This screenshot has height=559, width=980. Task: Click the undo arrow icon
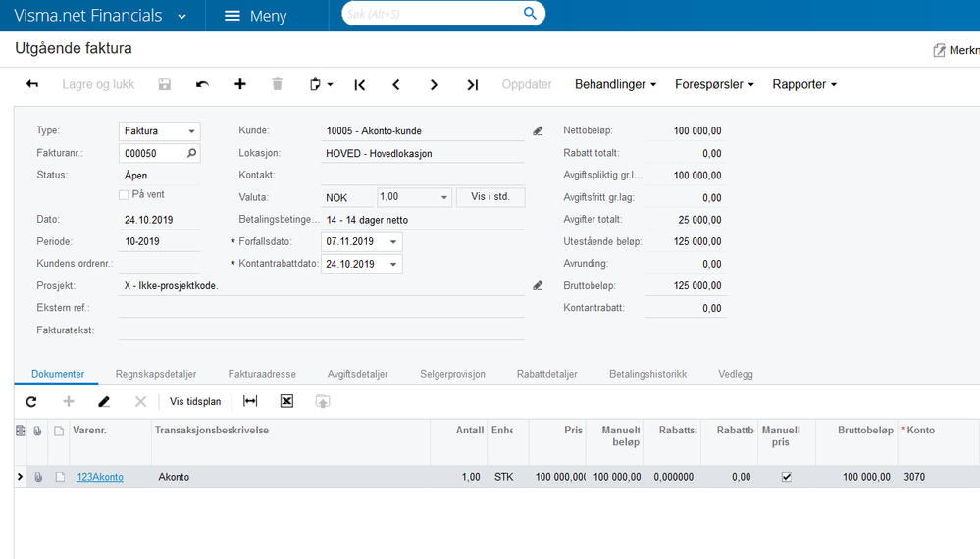202,84
